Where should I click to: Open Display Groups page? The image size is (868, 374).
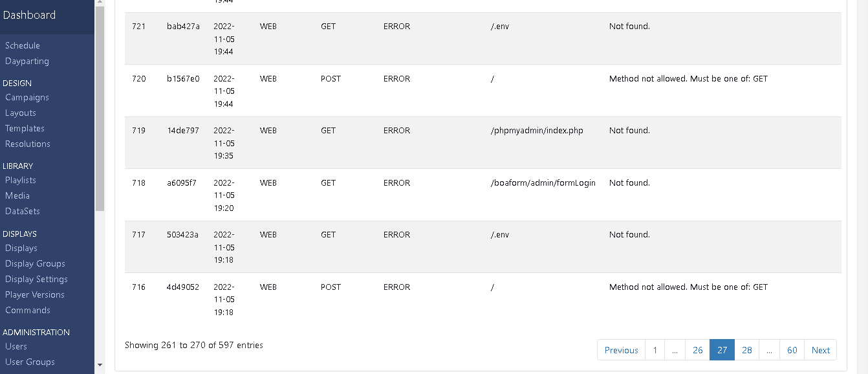(x=35, y=263)
